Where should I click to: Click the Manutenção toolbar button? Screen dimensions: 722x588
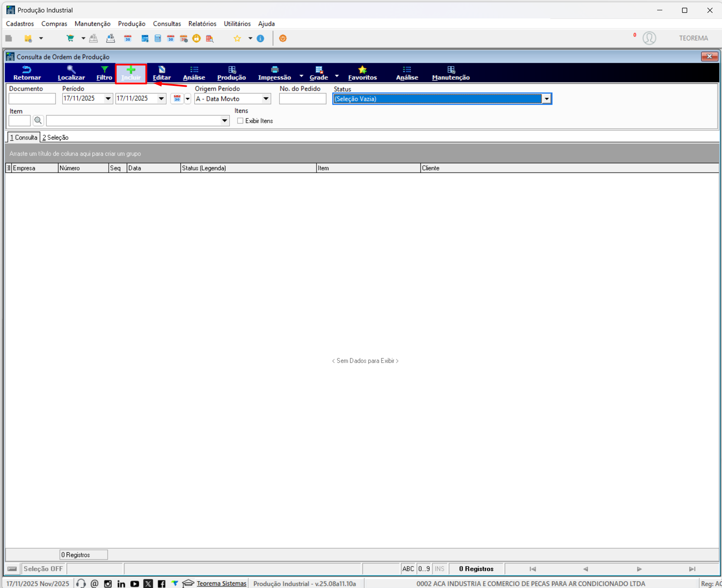pos(451,73)
